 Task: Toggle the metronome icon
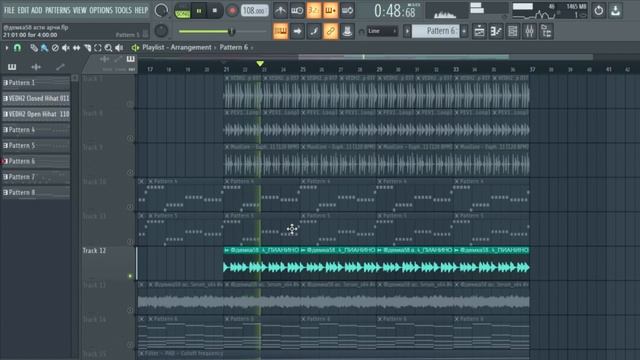(280, 11)
